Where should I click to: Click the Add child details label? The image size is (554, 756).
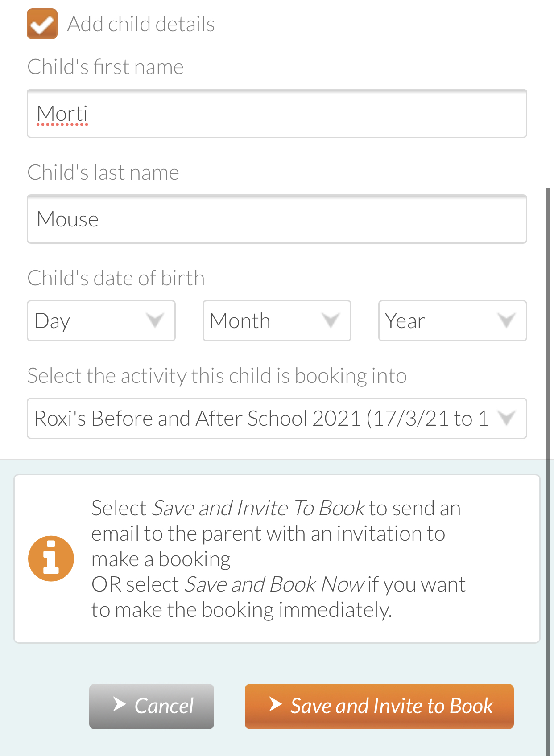(x=141, y=24)
